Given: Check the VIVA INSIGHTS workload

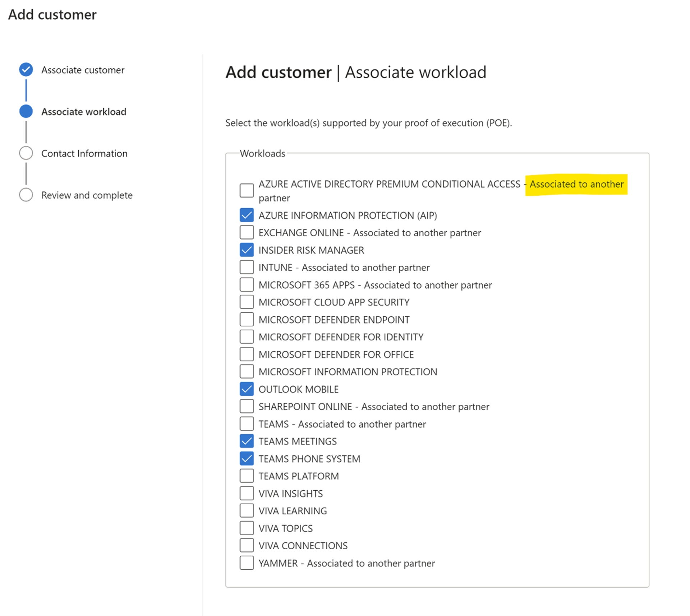Looking at the screenshot, I should point(247,493).
